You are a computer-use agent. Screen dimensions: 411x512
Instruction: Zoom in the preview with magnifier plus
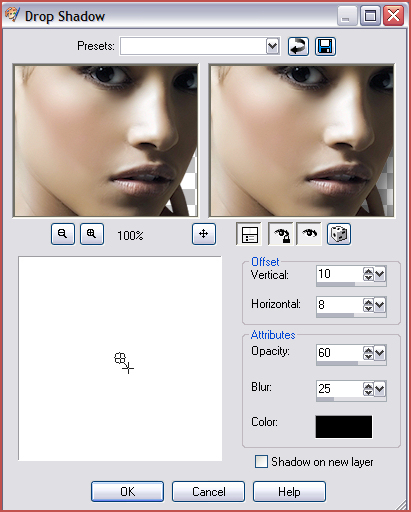coord(92,234)
